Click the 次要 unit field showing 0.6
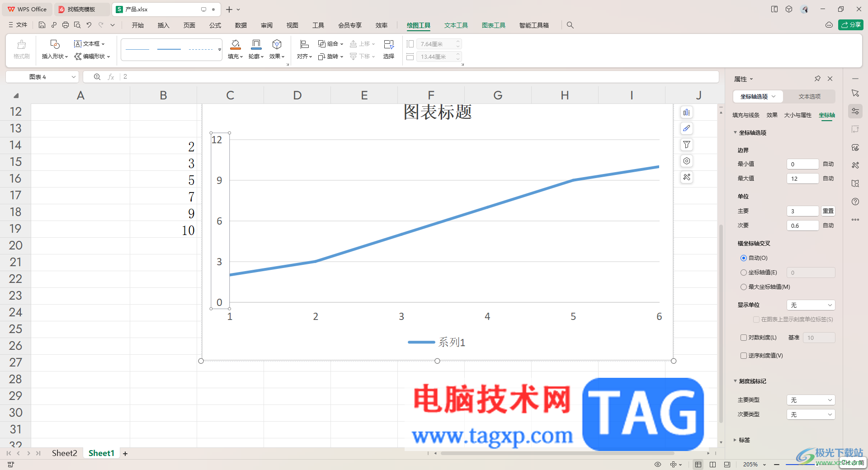This screenshot has width=868, height=470. (x=803, y=226)
